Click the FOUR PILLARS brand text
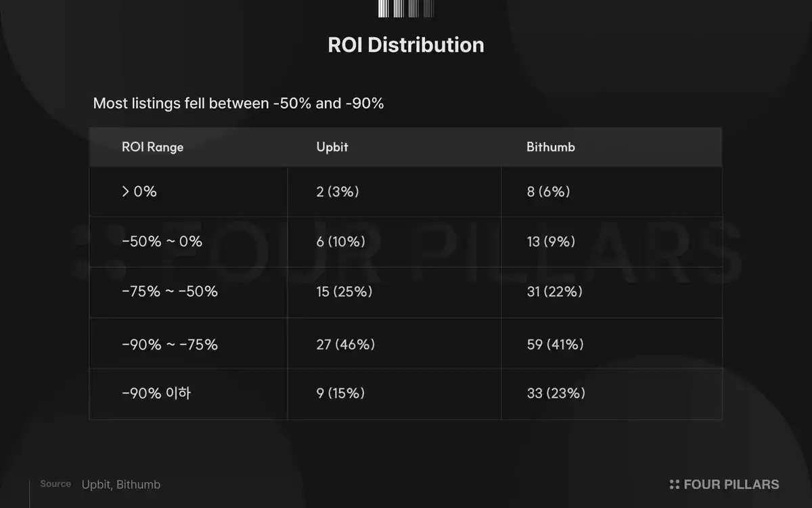 tap(731, 484)
